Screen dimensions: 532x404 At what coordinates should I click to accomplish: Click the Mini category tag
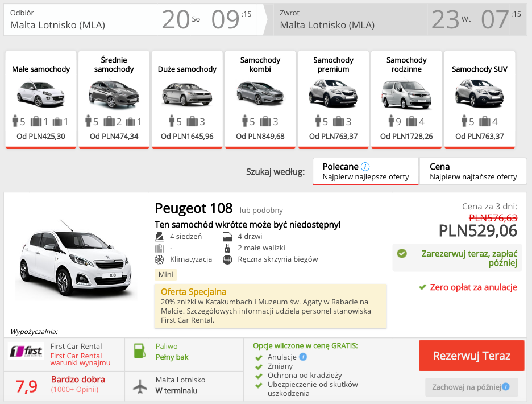166,274
